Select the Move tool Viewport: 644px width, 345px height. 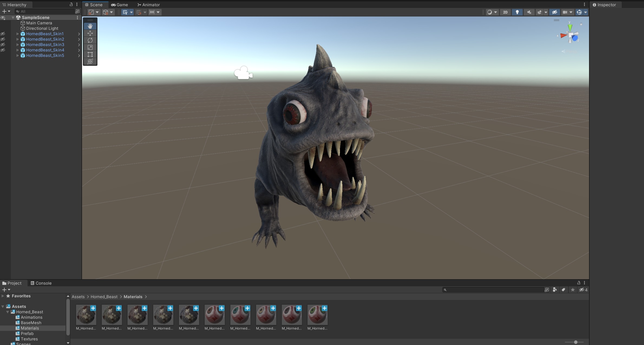click(x=90, y=33)
